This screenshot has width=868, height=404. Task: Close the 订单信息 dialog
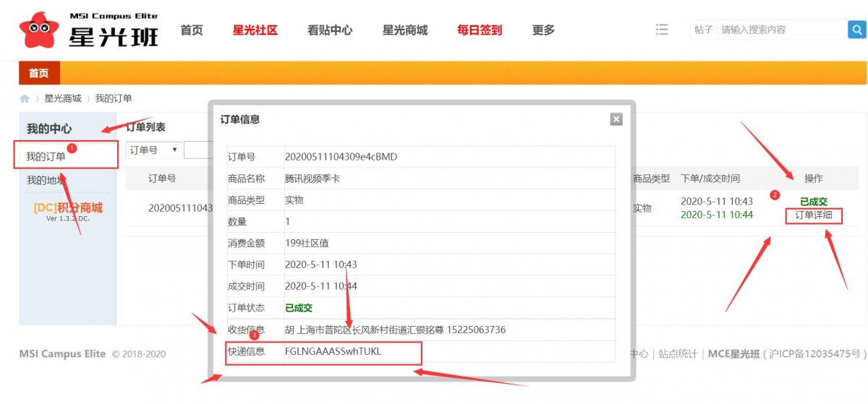(x=616, y=119)
